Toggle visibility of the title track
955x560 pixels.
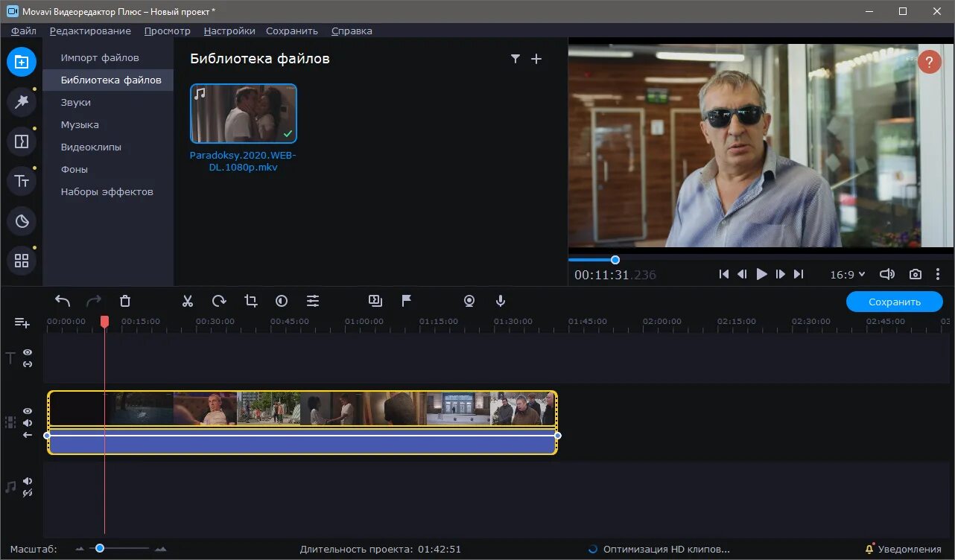[28, 352]
